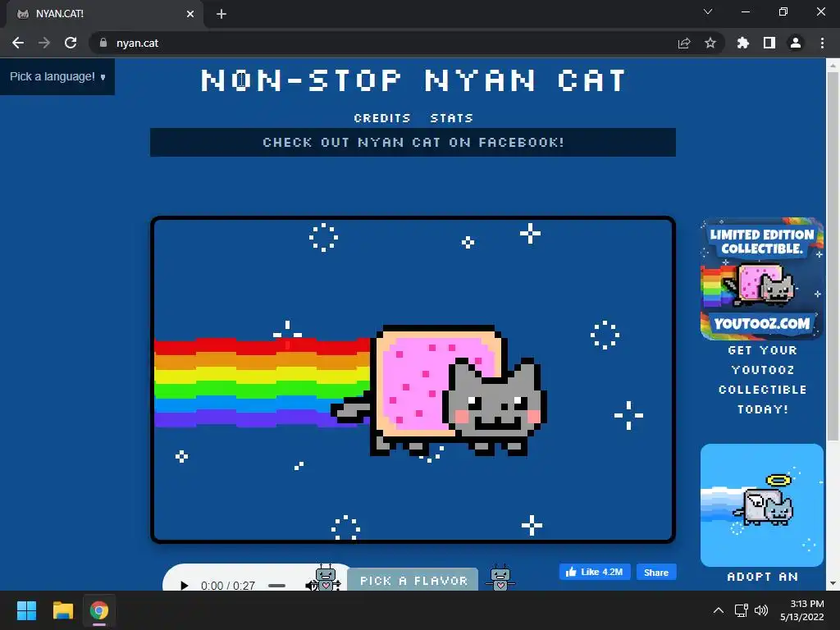Click the audio player progress bar

point(277,585)
